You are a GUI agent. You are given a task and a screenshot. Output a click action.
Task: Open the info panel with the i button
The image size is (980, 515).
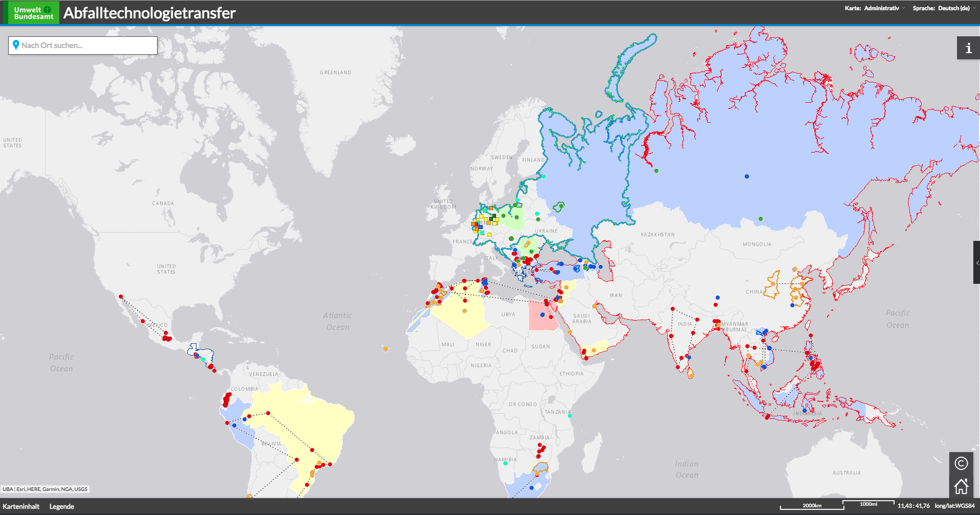968,48
